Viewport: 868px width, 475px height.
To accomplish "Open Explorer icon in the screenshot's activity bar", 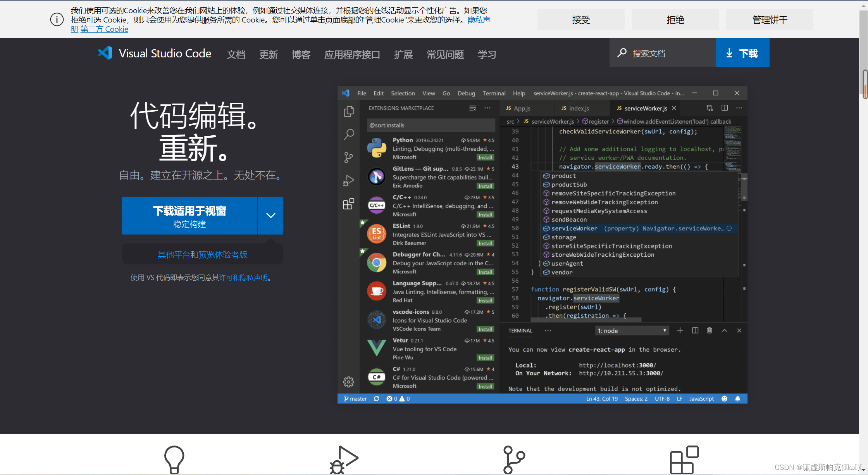I will click(x=349, y=111).
